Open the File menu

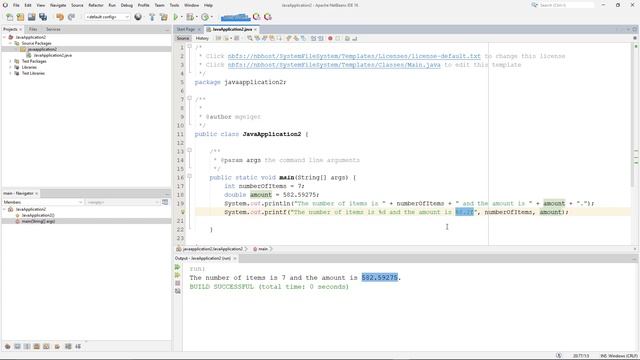click(16, 5)
